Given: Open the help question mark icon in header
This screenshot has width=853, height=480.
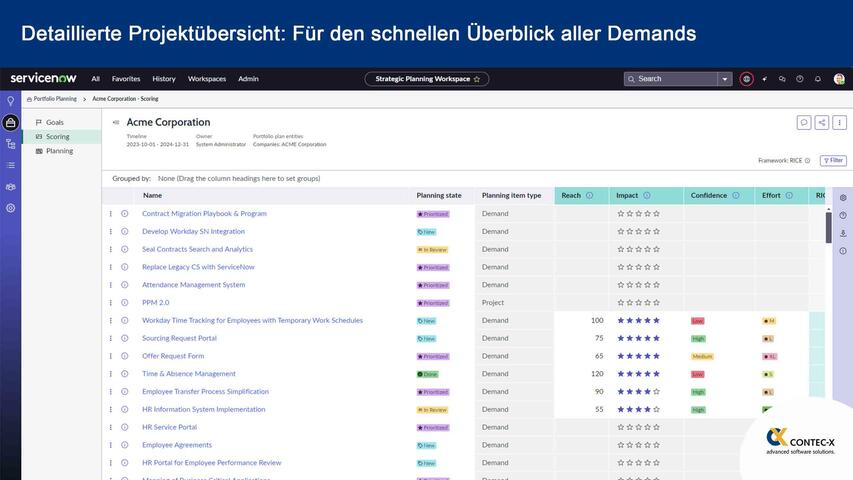Looking at the screenshot, I should pos(799,79).
